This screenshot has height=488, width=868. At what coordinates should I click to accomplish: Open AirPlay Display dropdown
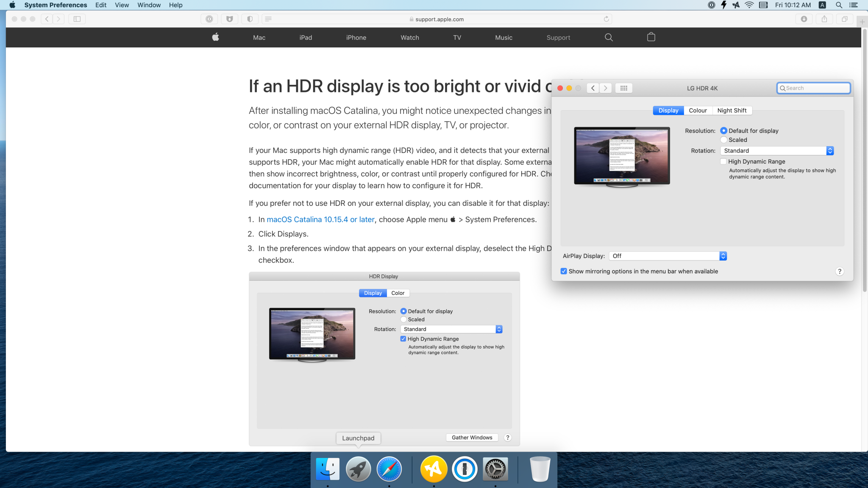click(x=668, y=256)
